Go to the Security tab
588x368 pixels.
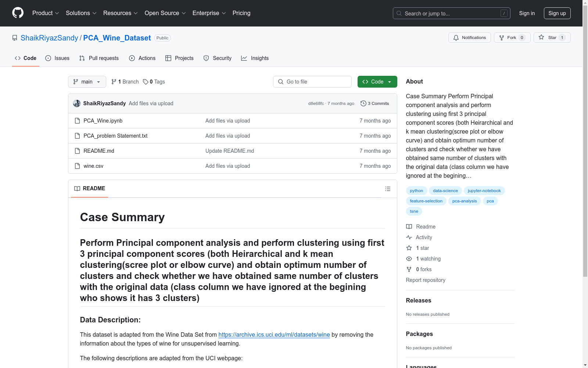218,58
